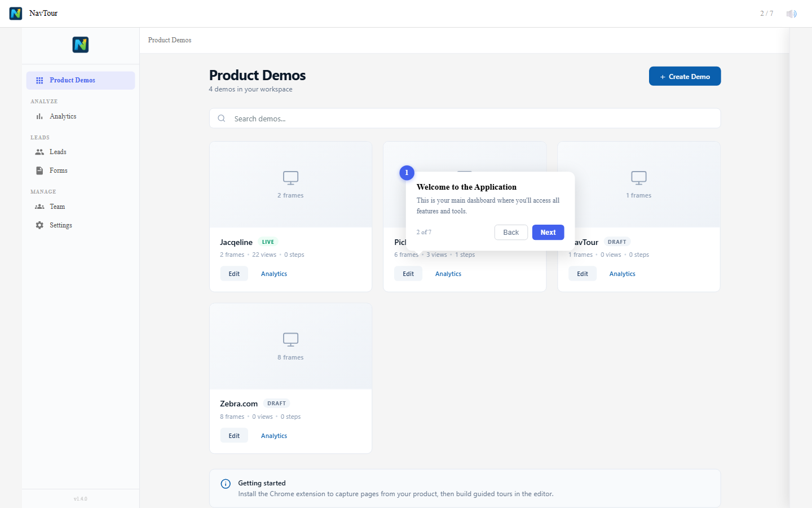The image size is (812, 508).
Task: Click the '2 / 7' progress indicator
Action: (767, 14)
